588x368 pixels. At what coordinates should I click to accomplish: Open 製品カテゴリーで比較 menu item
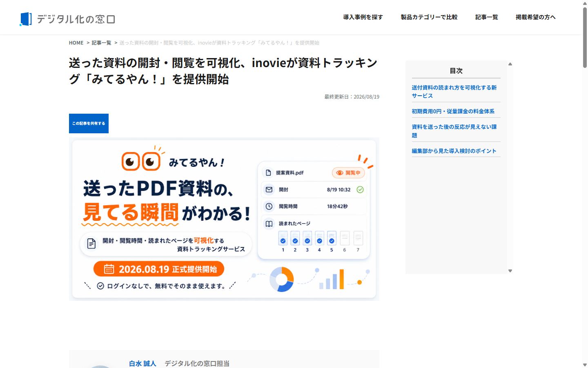429,17
